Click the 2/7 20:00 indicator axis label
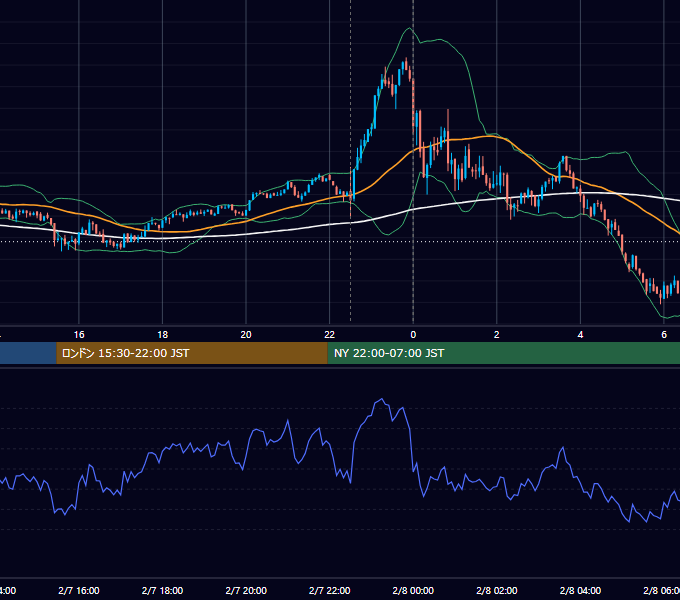Viewport: 680px width, 600px height. [x=246, y=590]
